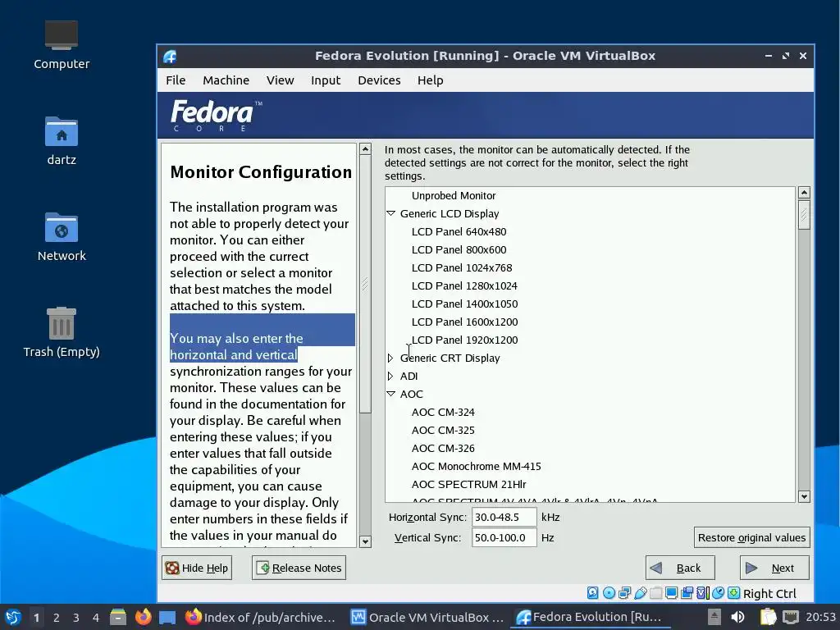
Task: Collapse the Generic LCD Display group
Action: pyautogui.click(x=390, y=213)
